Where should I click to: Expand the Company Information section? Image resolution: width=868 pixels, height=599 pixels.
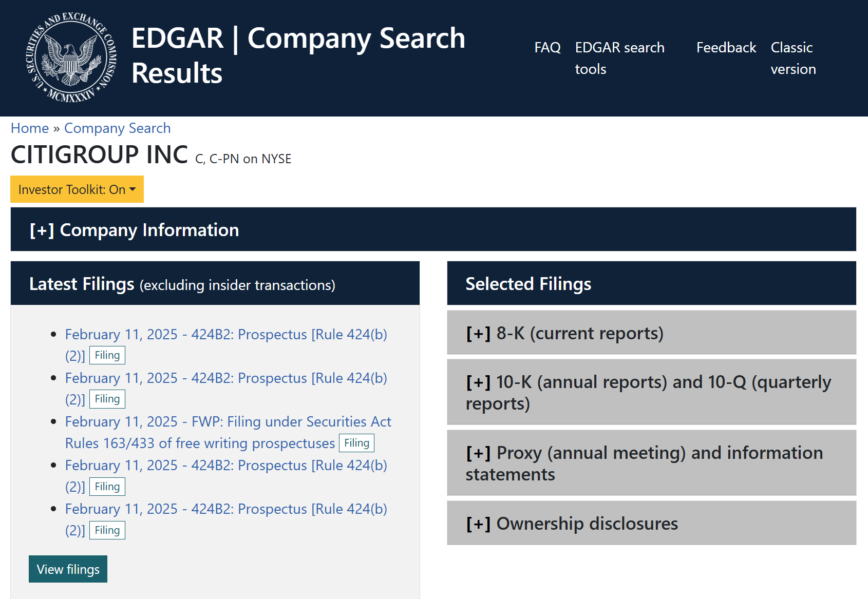(433, 229)
